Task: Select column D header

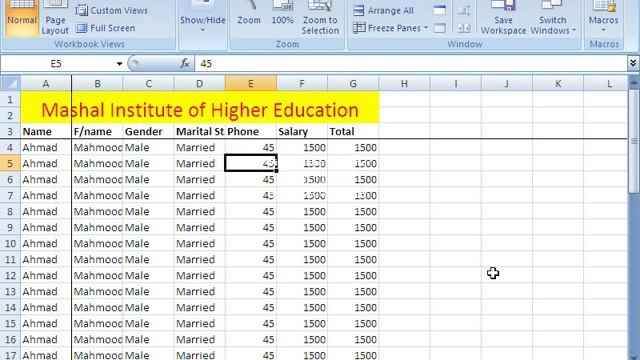Action: [199, 84]
